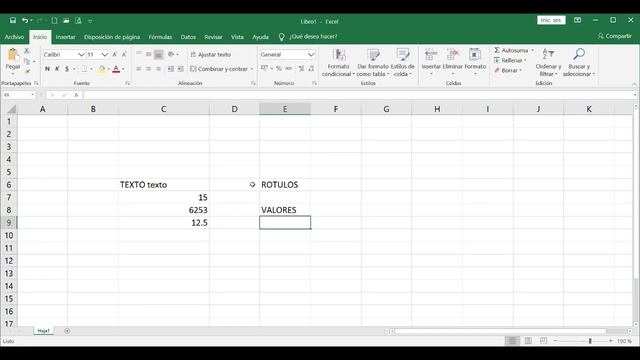Open the fill color dropdown arrow
The height and width of the screenshot is (360, 640).
pyautogui.click(x=109, y=69)
